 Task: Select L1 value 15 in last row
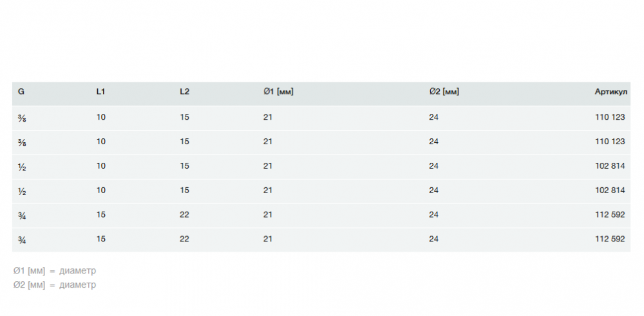[100, 239]
